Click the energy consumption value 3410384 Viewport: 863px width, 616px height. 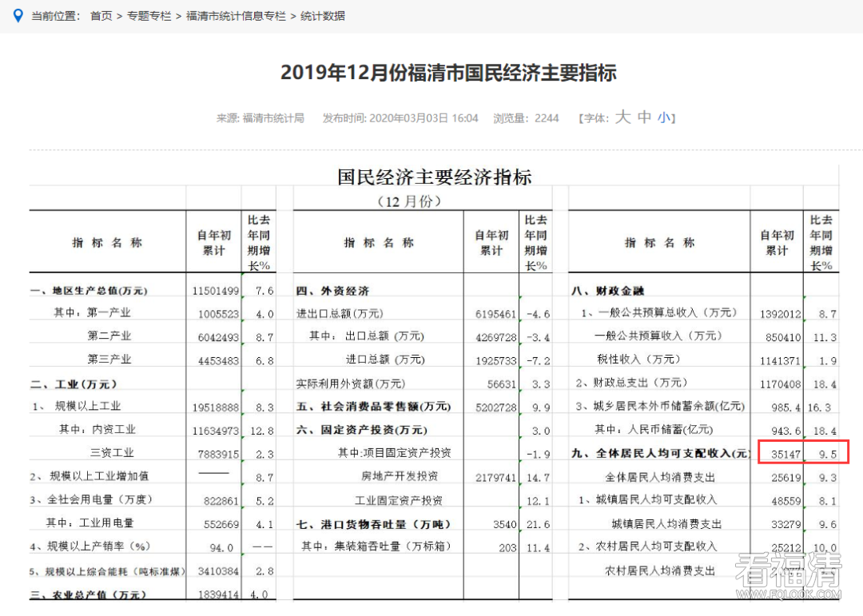pyautogui.click(x=218, y=571)
